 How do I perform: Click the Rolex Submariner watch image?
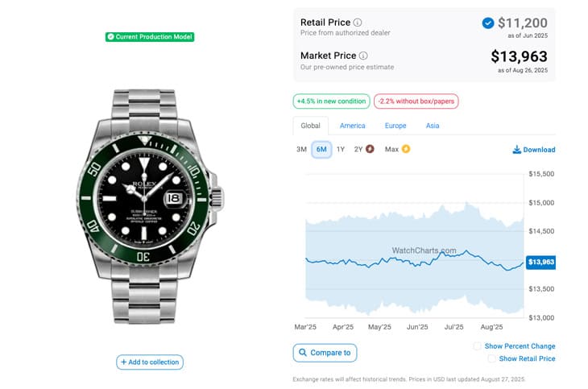[150, 206]
